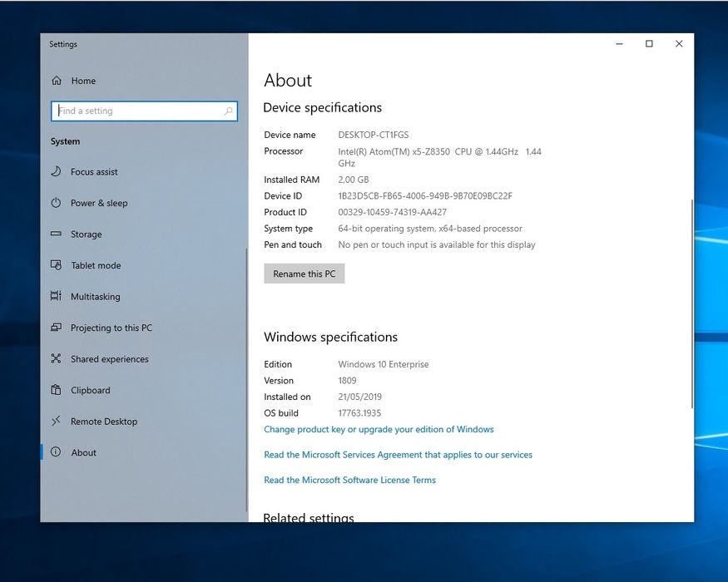Click the Settings window title

[63, 44]
